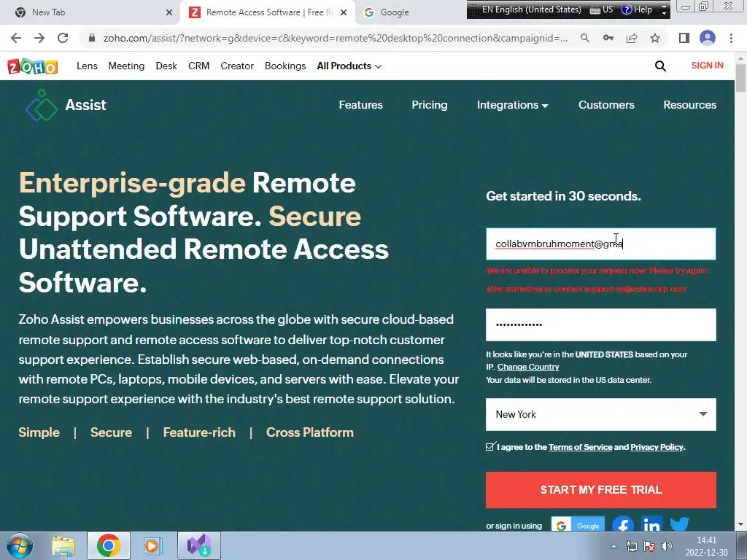747x560 pixels.
Task: Sign in using the Google button
Action: 578,525
